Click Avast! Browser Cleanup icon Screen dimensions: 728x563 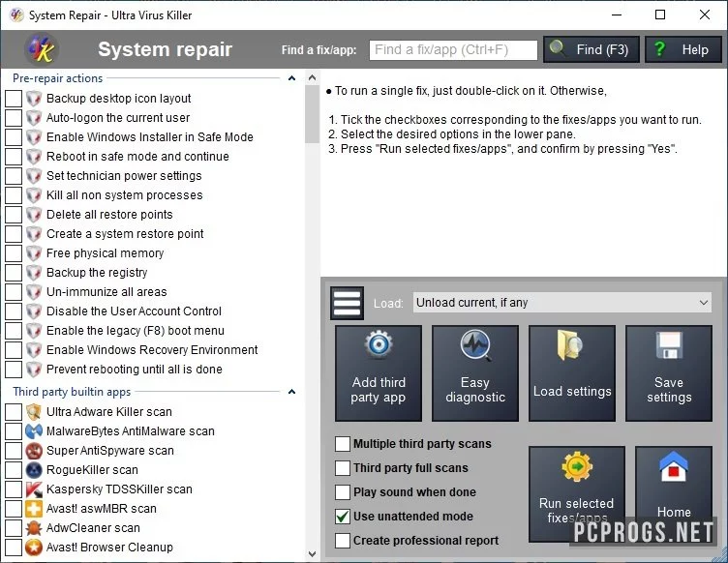tap(34, 548)
